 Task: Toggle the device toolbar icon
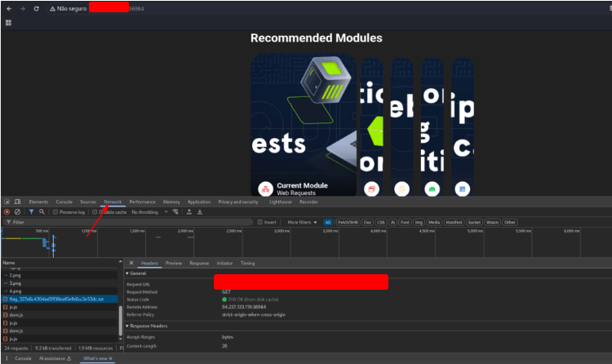pyautogui.click(x=17, y=202)
